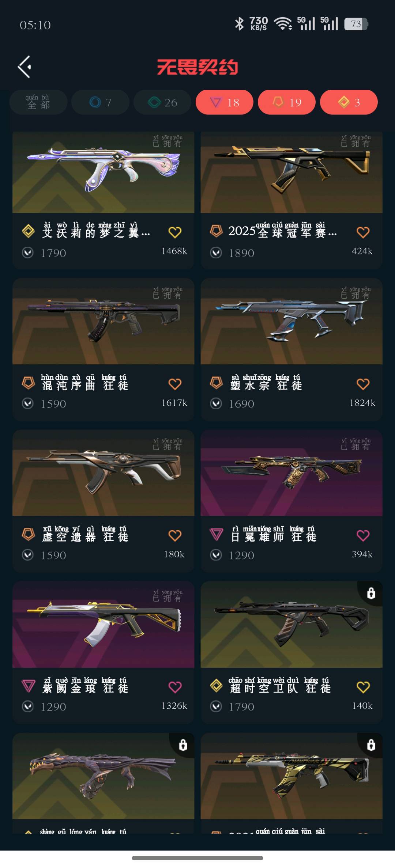Viewport: 395px width, 868px height.
Task: Tap the back arrow icon
Action: click(x=25, y=67)
